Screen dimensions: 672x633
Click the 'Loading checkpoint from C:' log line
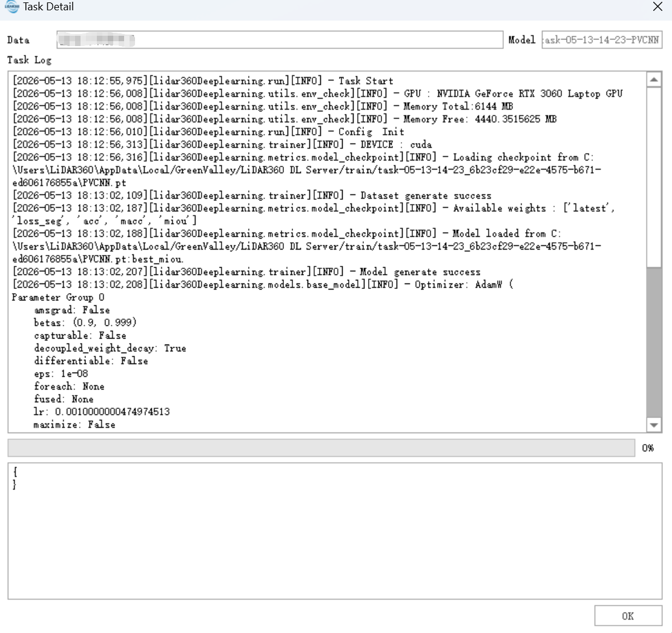tap(303, 157)
